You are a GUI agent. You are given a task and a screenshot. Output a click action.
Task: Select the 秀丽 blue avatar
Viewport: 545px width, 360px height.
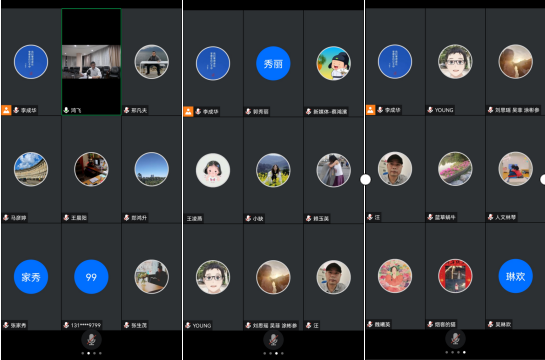pyautogui.click(x=273, y=63)
